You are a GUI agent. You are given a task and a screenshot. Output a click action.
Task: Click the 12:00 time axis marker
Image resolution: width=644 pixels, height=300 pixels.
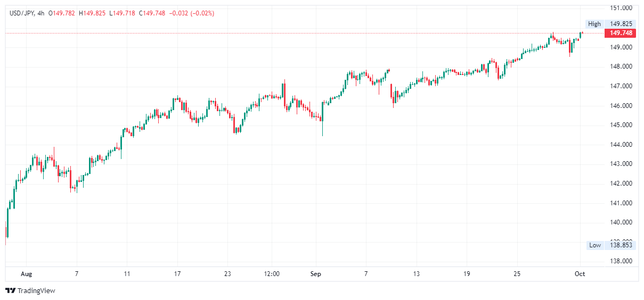coord(272,274)
